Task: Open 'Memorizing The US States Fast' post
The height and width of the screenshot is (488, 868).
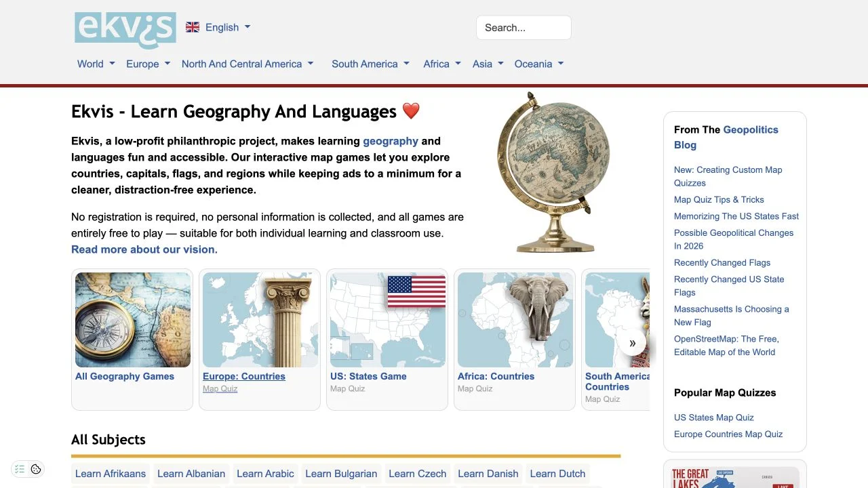Action: tap(736, 216)
